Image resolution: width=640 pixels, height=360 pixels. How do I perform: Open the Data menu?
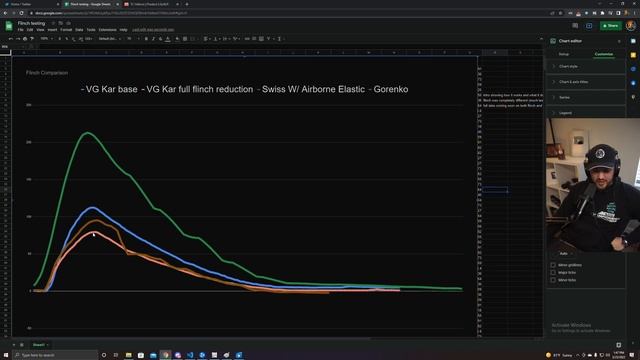[79, 30]
